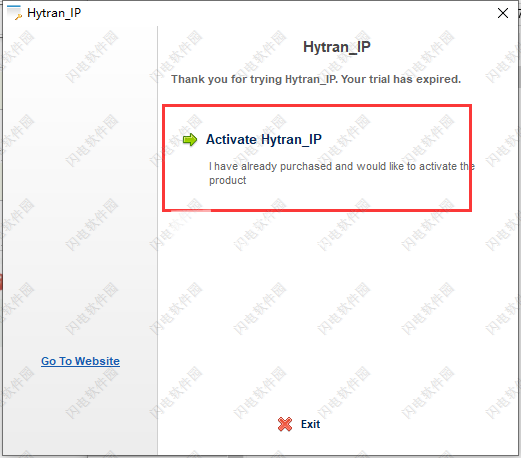Click the green arrow activation icon
This screenshot has width=521, height=458.
click(190, 139)
